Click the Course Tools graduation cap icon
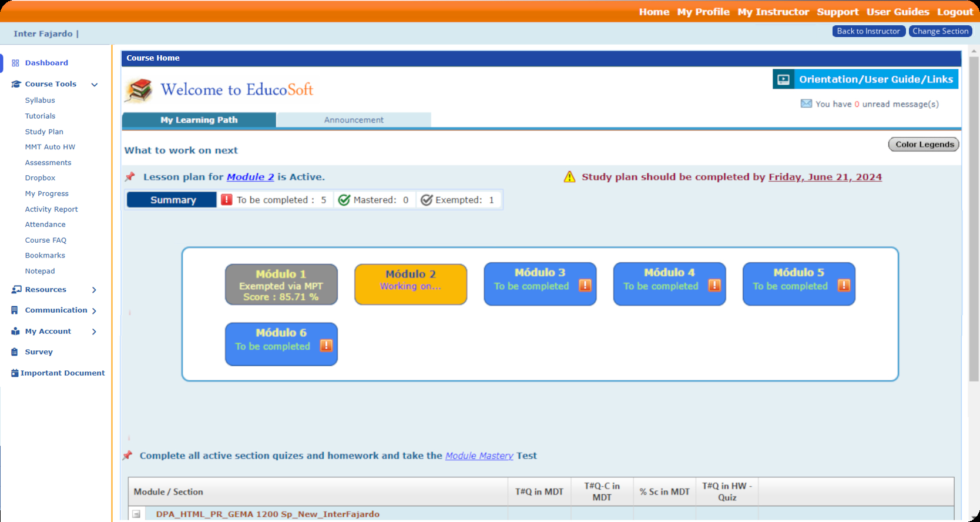The height and width of the screenshot is (522, 980). [x=16, y=84]
